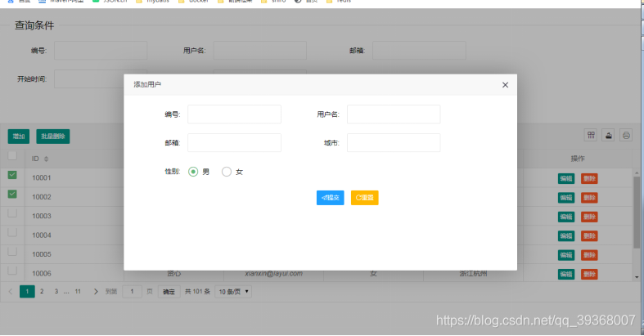644x336 pixels.
Task: Click 编辑 for row 10001
Action: point(566,178)
